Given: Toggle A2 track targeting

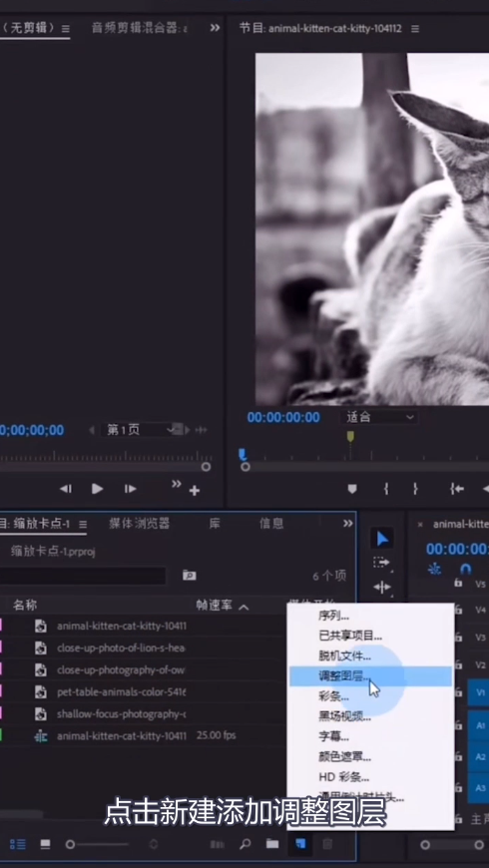Looking at the screenshot, I should point(480,756).
